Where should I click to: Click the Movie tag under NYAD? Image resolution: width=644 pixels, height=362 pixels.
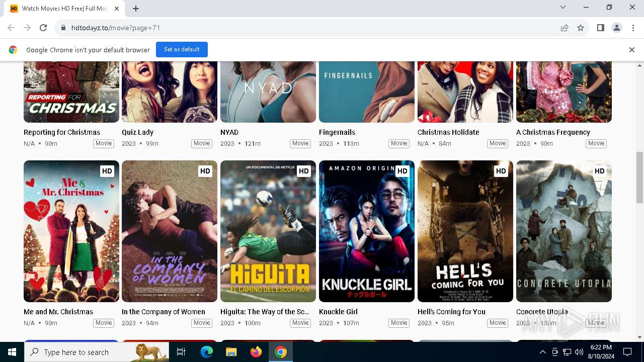(x=300, y=144)
